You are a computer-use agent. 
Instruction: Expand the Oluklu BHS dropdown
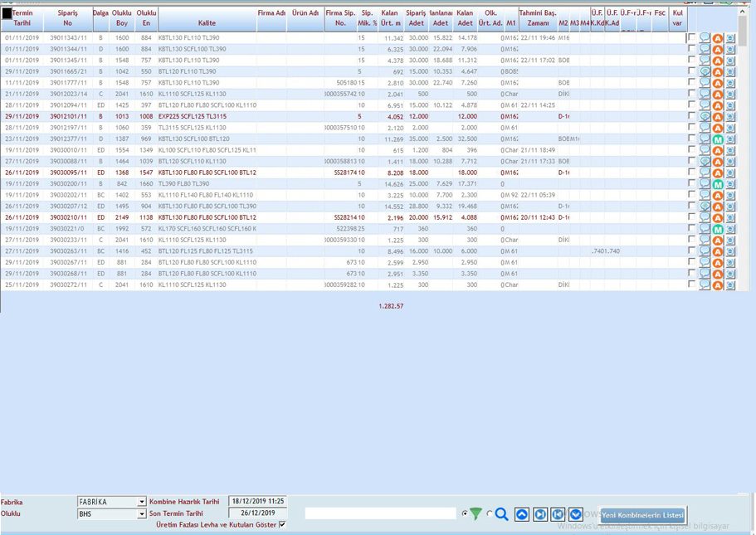tap(142, 514)
